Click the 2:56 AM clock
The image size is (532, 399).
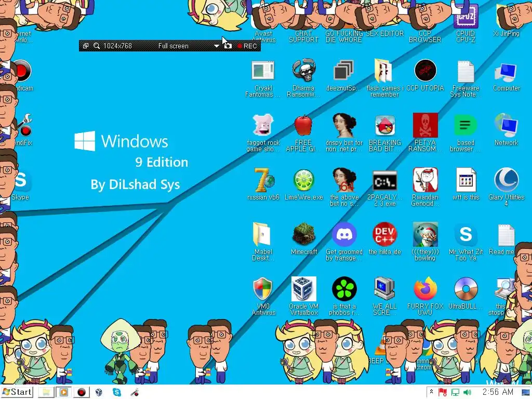point(498,392)
